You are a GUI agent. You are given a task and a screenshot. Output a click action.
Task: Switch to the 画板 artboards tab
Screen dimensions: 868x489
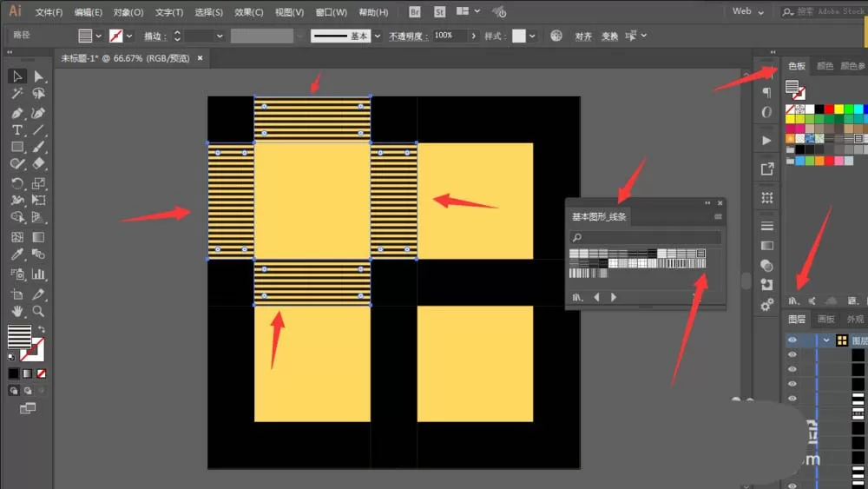tap(825, 319)
